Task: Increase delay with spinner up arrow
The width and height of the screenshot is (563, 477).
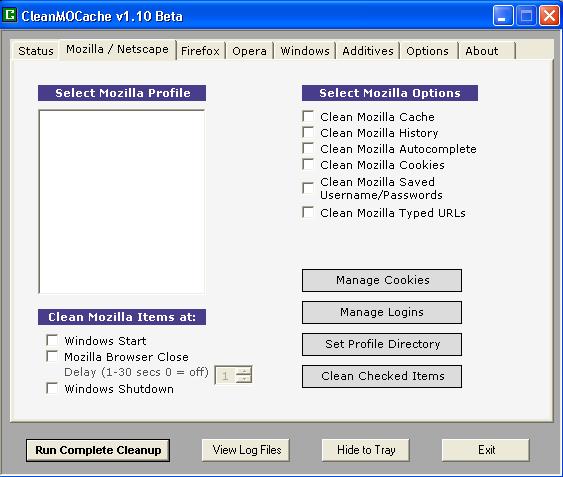Action: coord(244,371)
